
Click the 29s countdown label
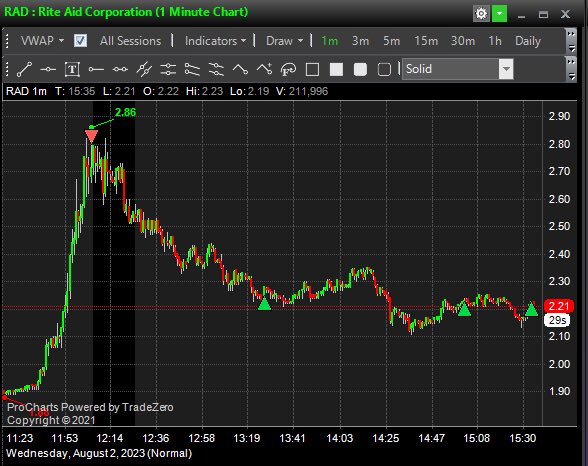point(557,320)
